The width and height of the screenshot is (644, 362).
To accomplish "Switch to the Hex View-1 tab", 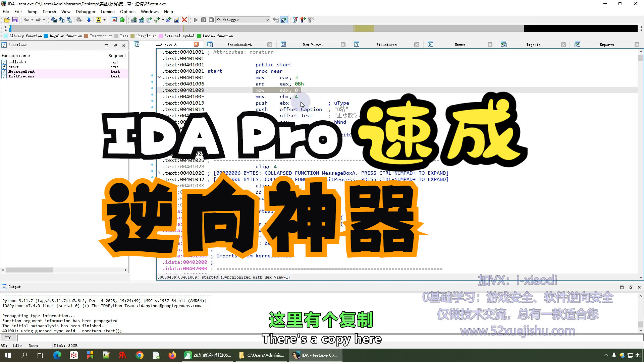I will point(313,45).
